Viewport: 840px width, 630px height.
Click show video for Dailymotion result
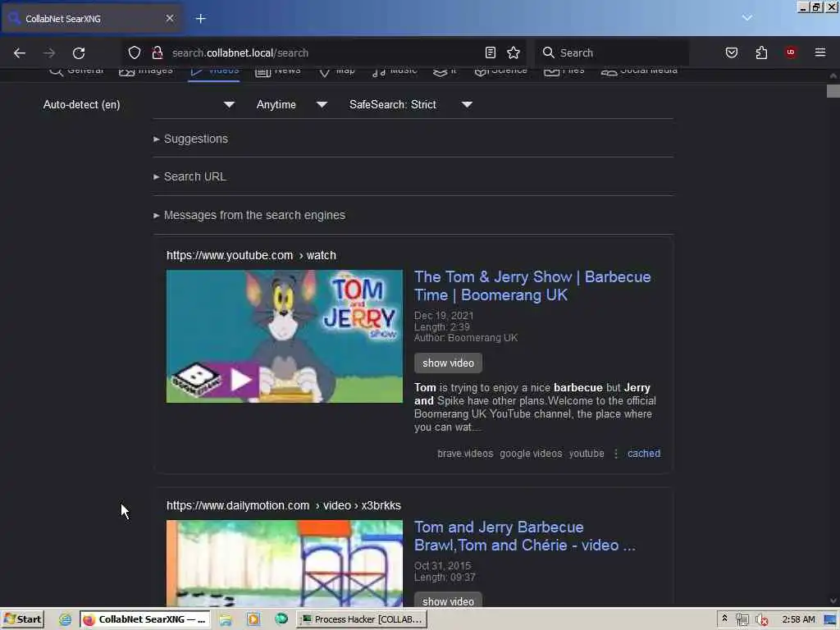448,600
